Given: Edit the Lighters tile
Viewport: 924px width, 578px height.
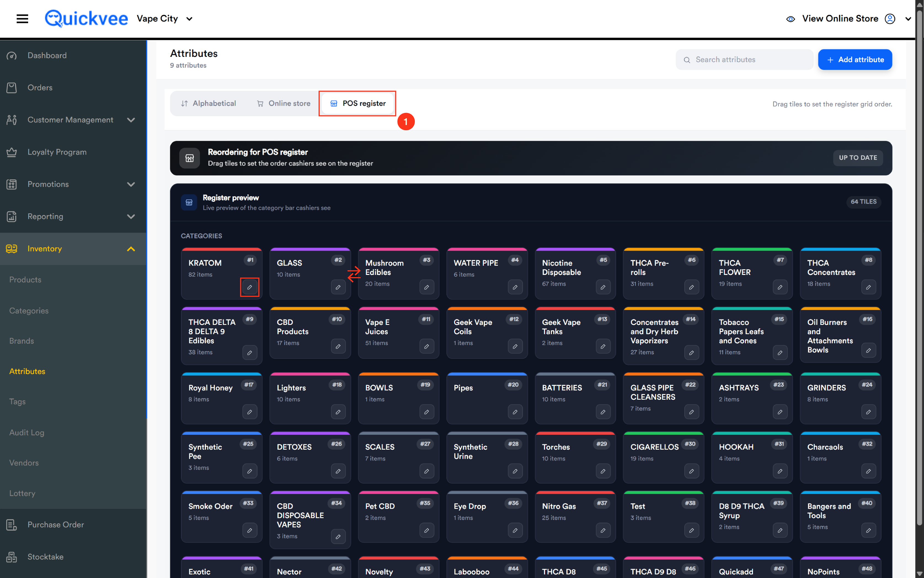Looking at the screenshot, I should (338, 412).
